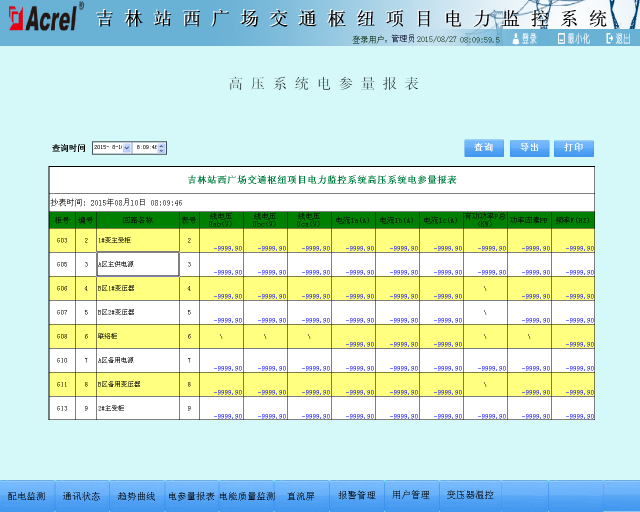
Task: Go to the 趋势曲线 tab
Action: click(x=137, y=495)
